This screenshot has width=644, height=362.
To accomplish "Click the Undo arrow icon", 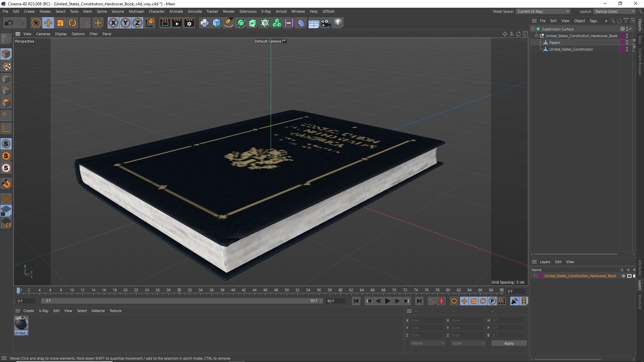I will point(9,23).
